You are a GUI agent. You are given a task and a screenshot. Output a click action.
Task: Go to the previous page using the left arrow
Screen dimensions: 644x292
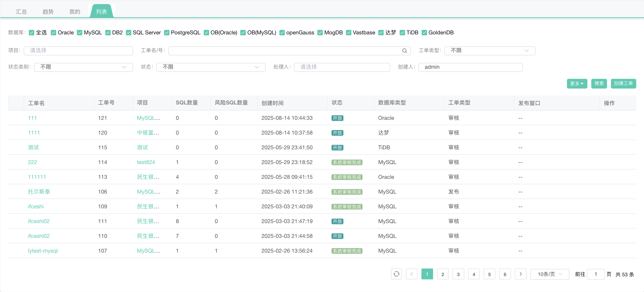[x=411, y=274]
